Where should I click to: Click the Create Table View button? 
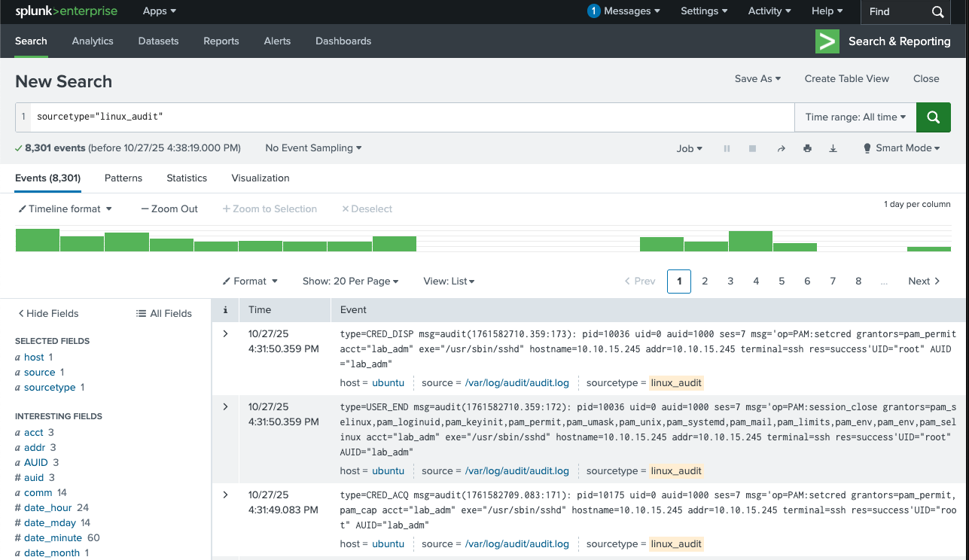point(846,78)
